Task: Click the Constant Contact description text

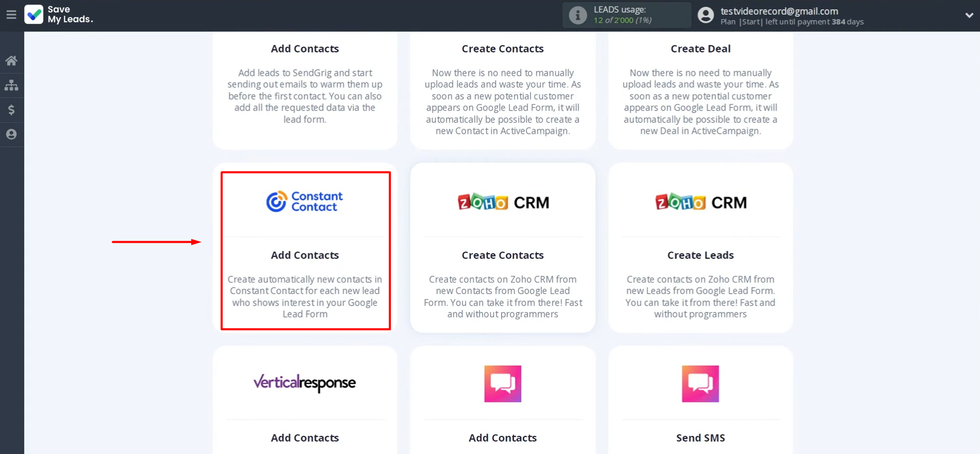Action: (305, 296)
